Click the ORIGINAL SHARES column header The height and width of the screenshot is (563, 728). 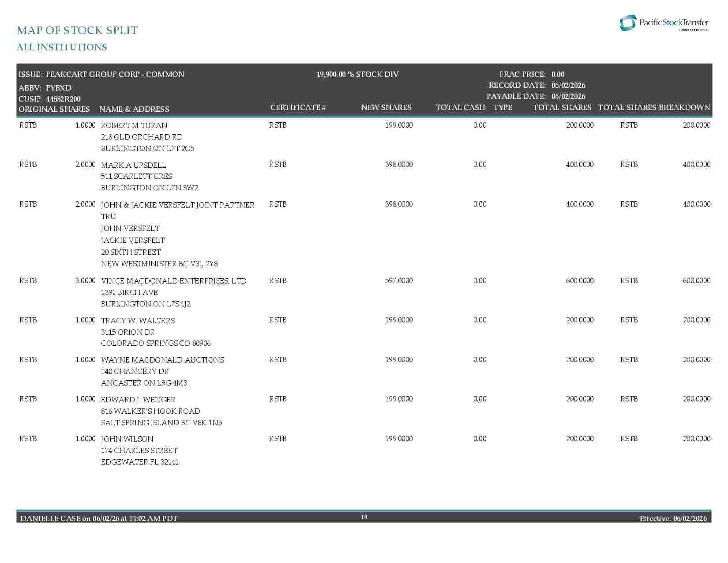click(x=54, y=109)
